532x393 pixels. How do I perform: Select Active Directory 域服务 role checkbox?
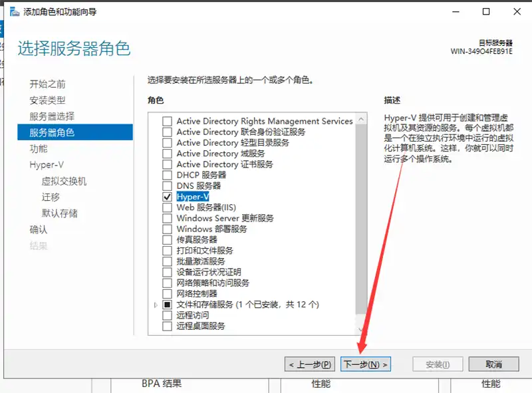(167, 154)
